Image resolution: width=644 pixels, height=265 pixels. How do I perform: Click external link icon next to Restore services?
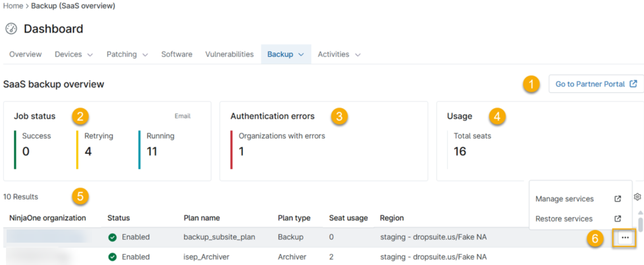point(618,219)
